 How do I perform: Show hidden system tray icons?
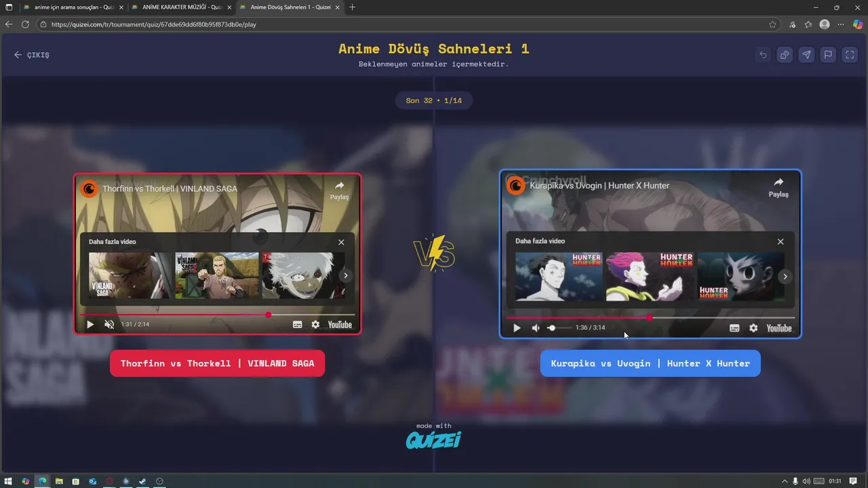point(785,481)
